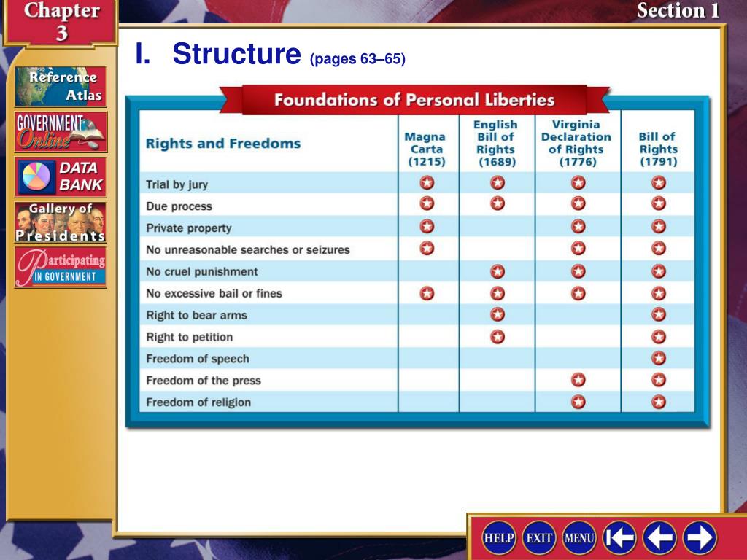Go to next slide right arrow
The width and height of the screenshot is (747, 560).
(700, 537)
